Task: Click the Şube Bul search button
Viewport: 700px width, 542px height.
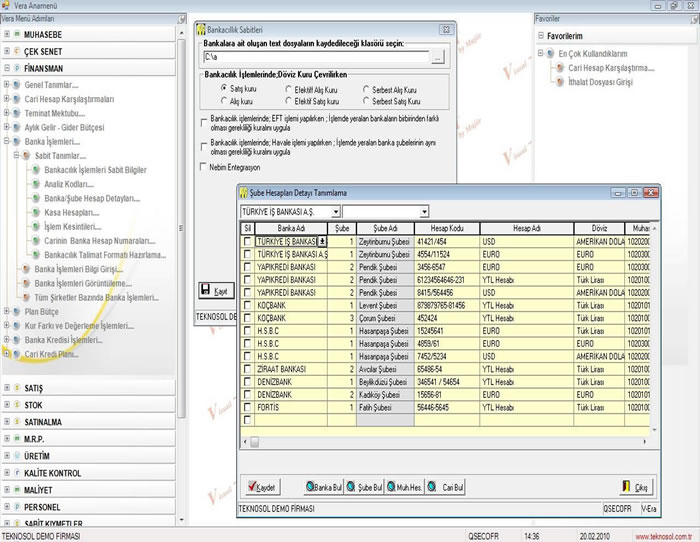Action: (366, 487)
